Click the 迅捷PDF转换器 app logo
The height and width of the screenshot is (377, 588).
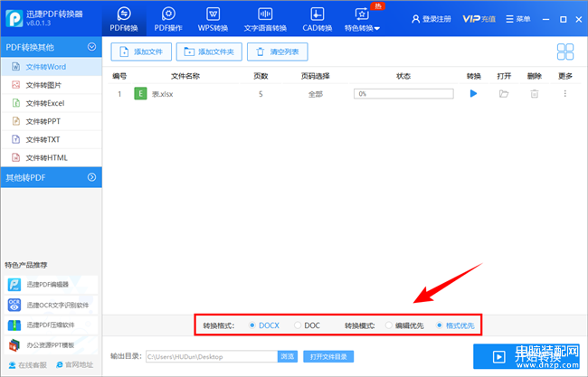14,18
